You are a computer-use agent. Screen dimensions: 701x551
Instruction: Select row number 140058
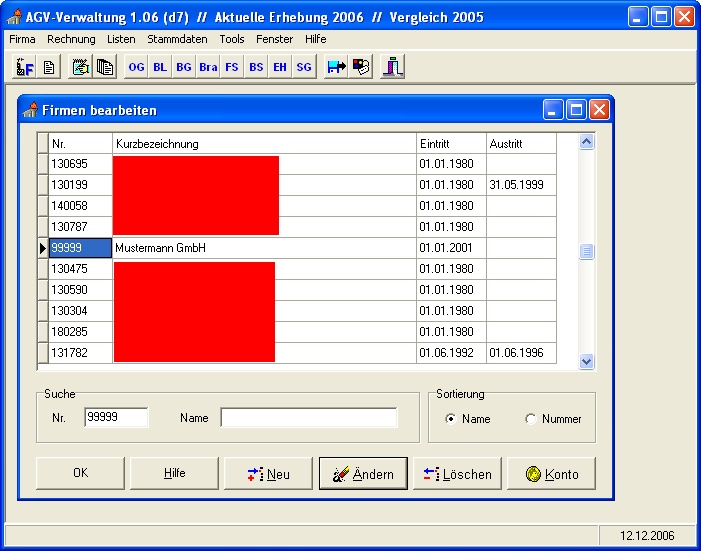point(80,206)
